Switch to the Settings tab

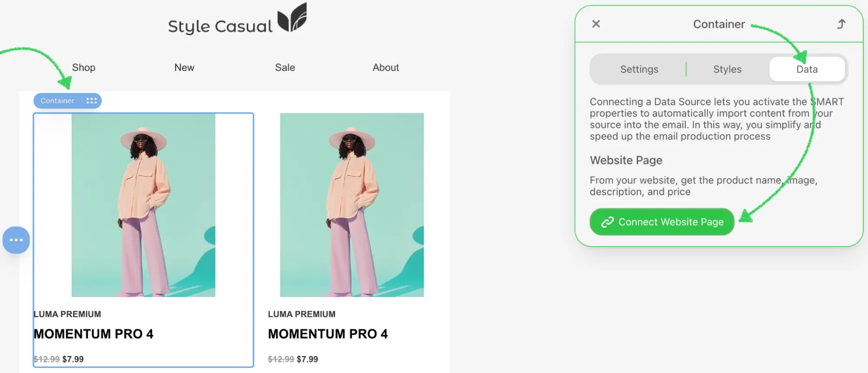coord(639,69)
